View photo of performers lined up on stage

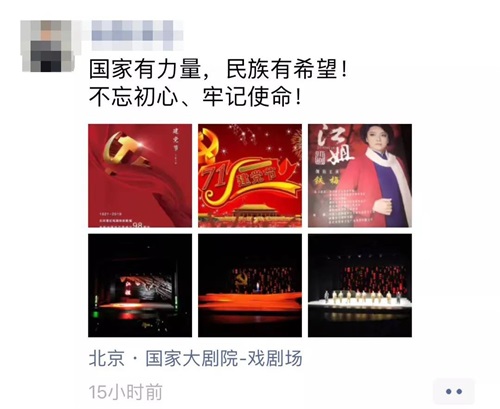click(x=360, y=285)
